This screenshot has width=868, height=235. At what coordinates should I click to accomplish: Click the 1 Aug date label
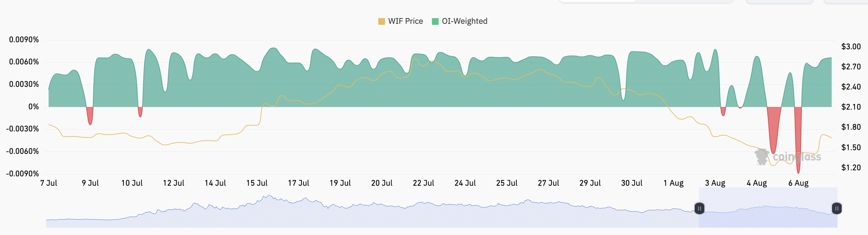673,183
